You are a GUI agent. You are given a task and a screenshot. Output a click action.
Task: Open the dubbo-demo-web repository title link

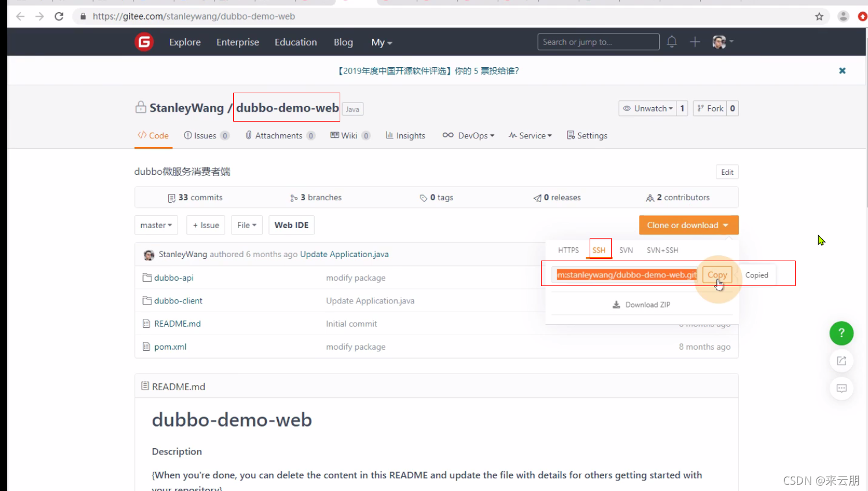tap(288, 108)
